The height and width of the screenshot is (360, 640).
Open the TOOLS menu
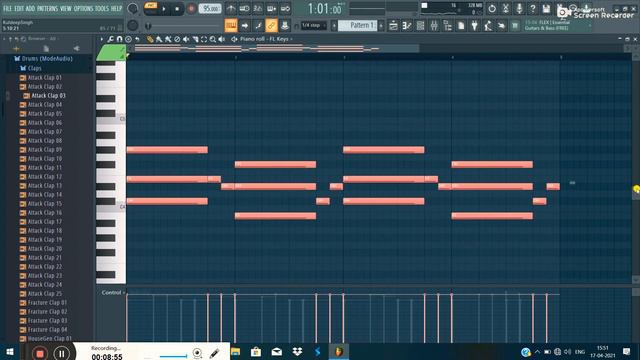(102, 8)
